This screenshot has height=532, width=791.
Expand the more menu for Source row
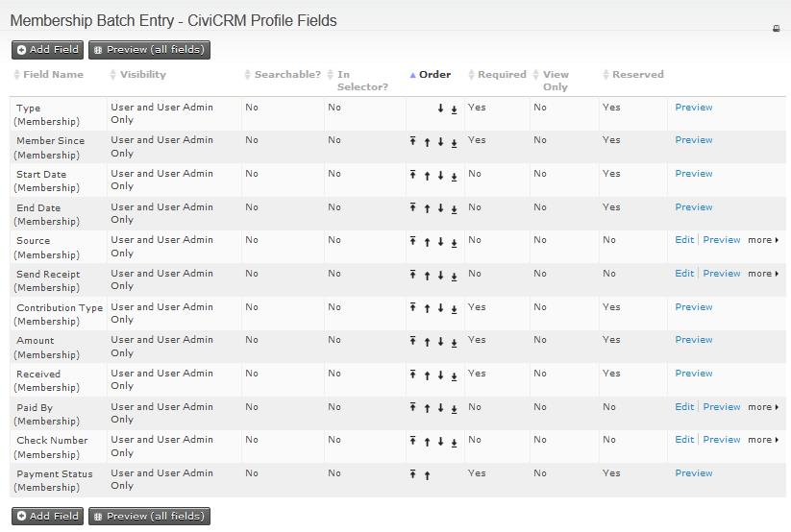point(763,240)
